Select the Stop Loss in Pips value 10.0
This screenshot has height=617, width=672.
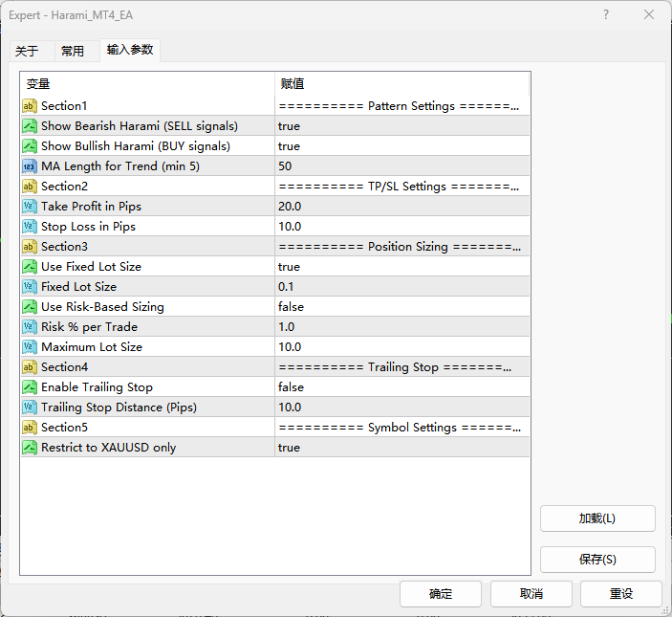tap(290, 227)
